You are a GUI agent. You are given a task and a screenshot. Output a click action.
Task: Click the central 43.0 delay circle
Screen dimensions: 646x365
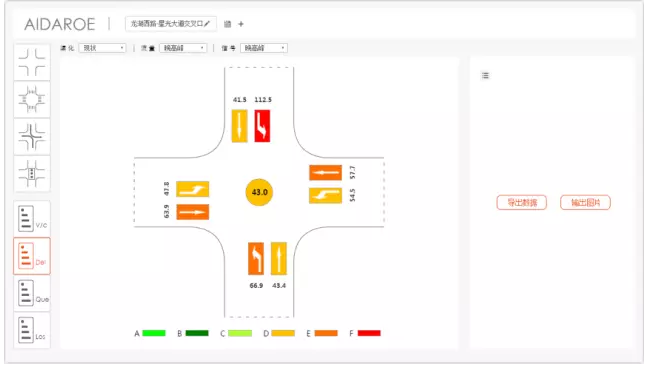tap(259, 192)
